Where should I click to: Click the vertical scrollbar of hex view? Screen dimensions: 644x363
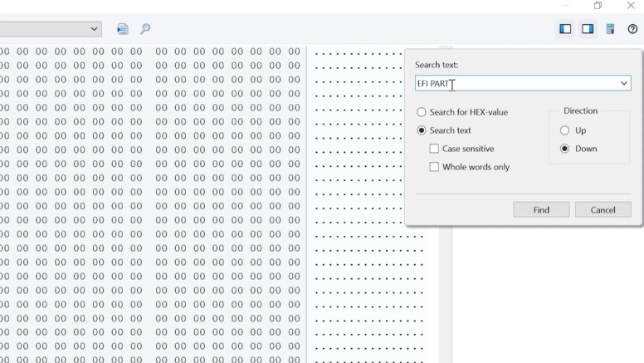pyautogui.click(x=446, y=294)
